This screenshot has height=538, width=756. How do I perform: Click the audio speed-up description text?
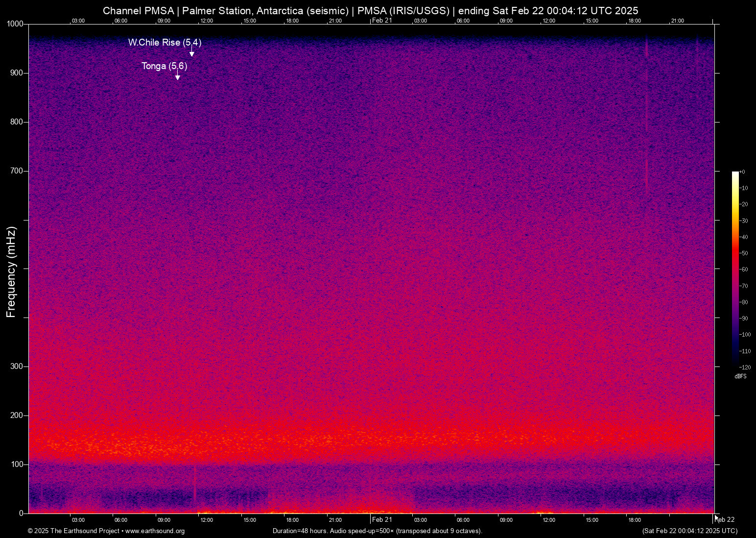[377, 531]
